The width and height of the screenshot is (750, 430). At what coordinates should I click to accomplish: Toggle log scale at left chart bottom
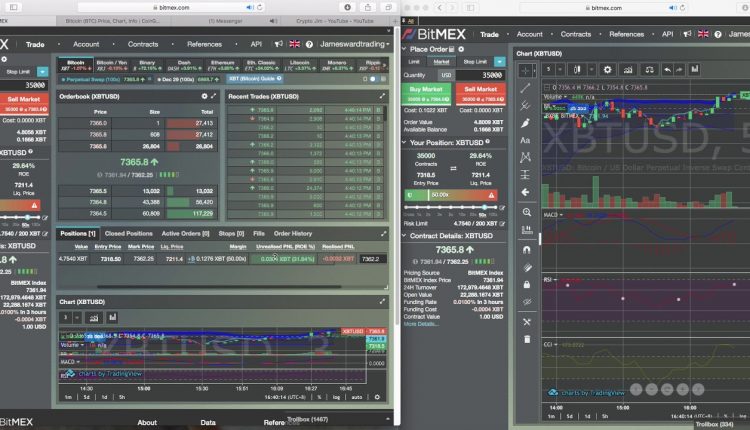336,397
